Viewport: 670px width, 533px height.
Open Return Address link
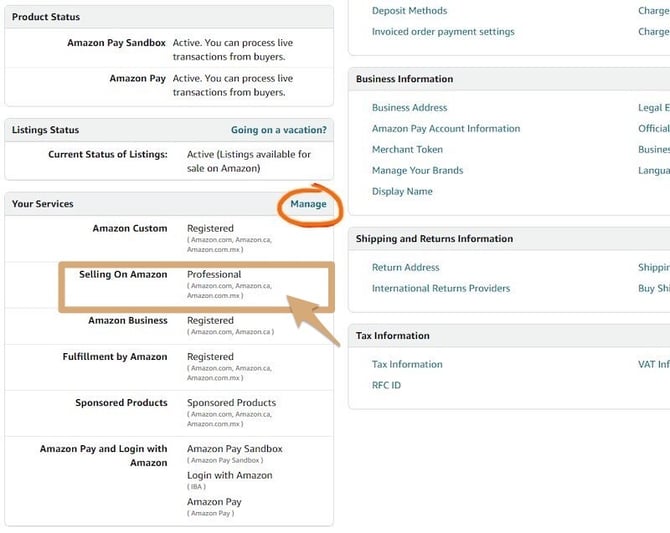pos(406,268)
